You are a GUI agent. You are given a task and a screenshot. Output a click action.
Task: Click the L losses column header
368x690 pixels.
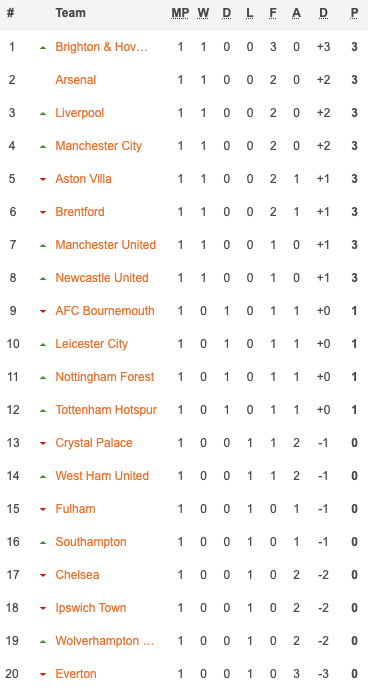click(x=250, y=13)
